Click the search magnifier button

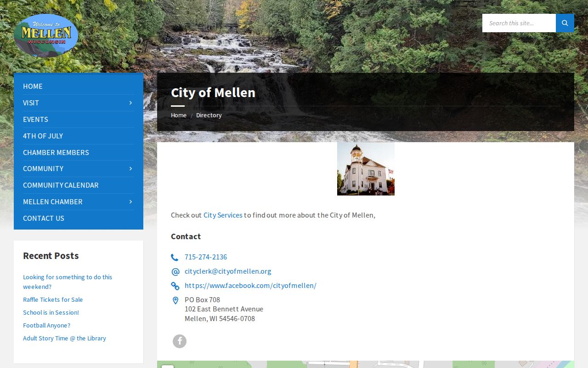pyautogui.click(x=565, y=23)
